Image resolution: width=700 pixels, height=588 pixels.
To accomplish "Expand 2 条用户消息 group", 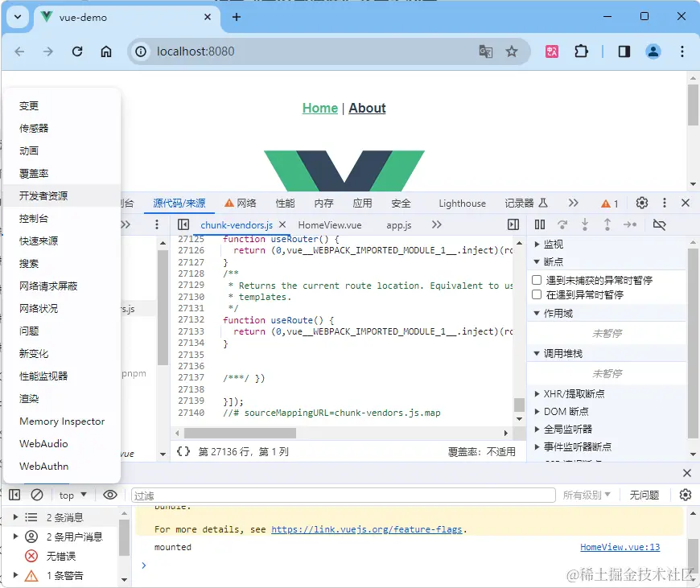I will [x=15, y=537].
